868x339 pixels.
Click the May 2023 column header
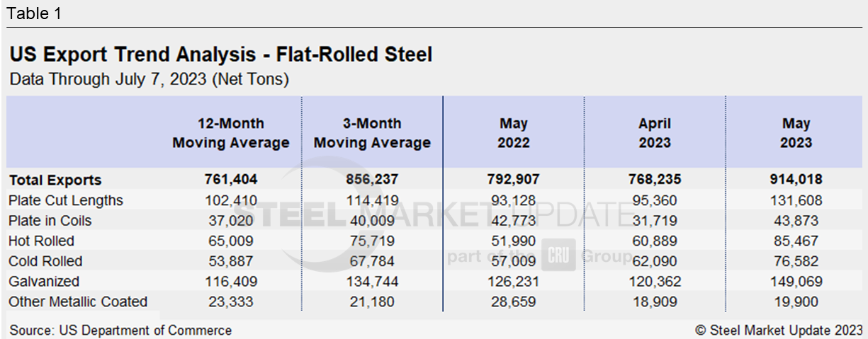pos(796,133)
